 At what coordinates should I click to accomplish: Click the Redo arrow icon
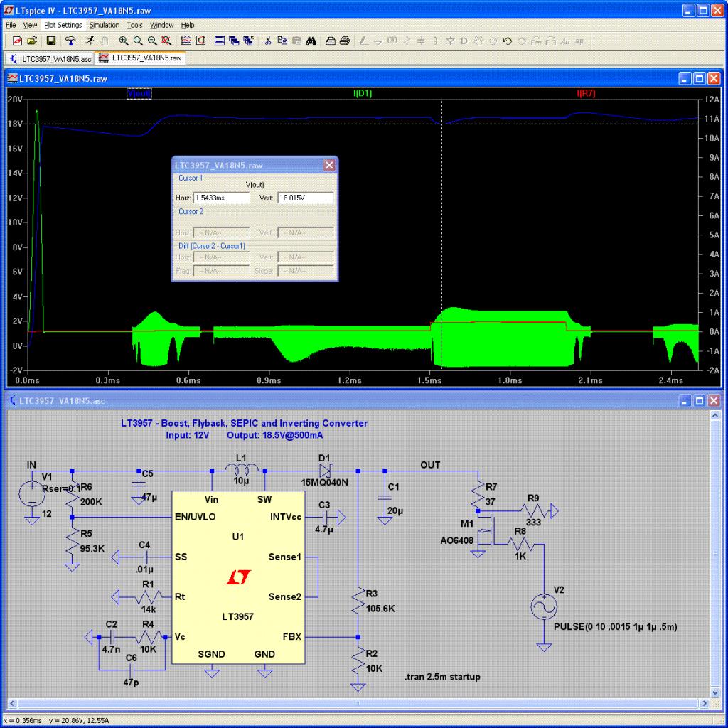[x=522, y=41]
